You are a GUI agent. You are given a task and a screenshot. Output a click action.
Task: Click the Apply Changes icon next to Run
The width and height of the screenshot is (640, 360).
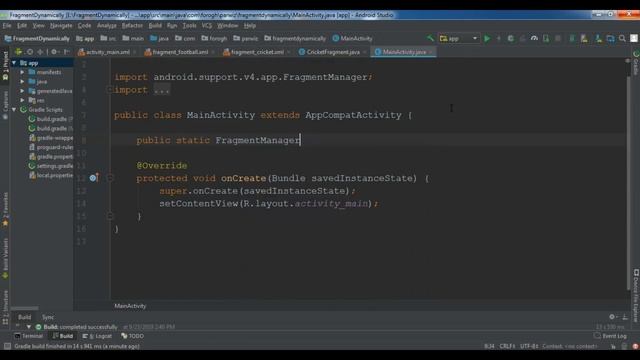click(498, 38)
